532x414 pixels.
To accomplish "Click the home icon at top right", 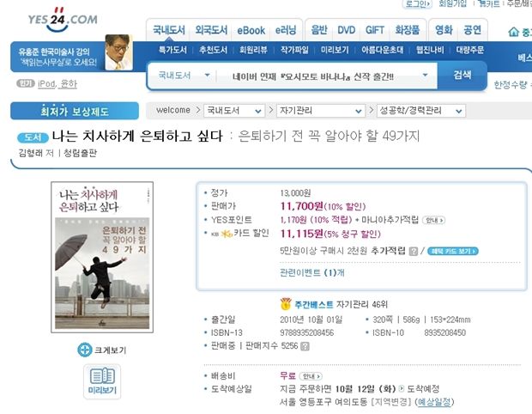I will [x=513, y=32].
